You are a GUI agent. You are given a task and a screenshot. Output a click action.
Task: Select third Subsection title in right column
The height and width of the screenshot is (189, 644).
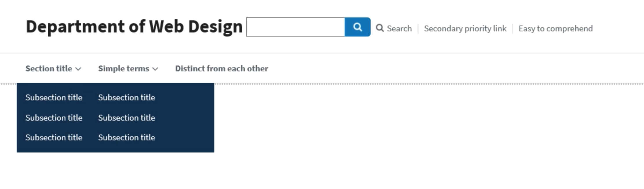click(x=127, y=137)
